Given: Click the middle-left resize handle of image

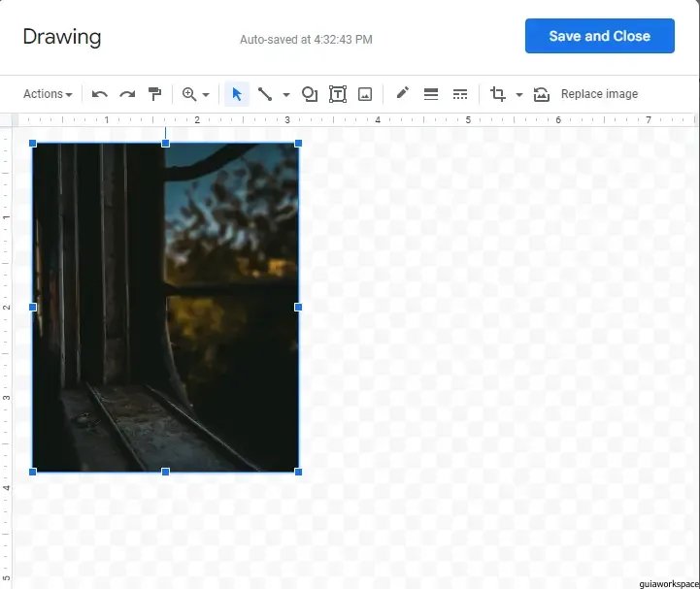Looking at the screenshot, I should coord(33,307).
